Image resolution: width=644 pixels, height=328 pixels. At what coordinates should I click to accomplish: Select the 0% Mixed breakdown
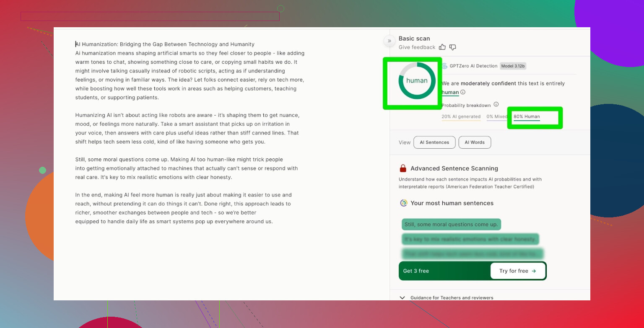[496, 117]
